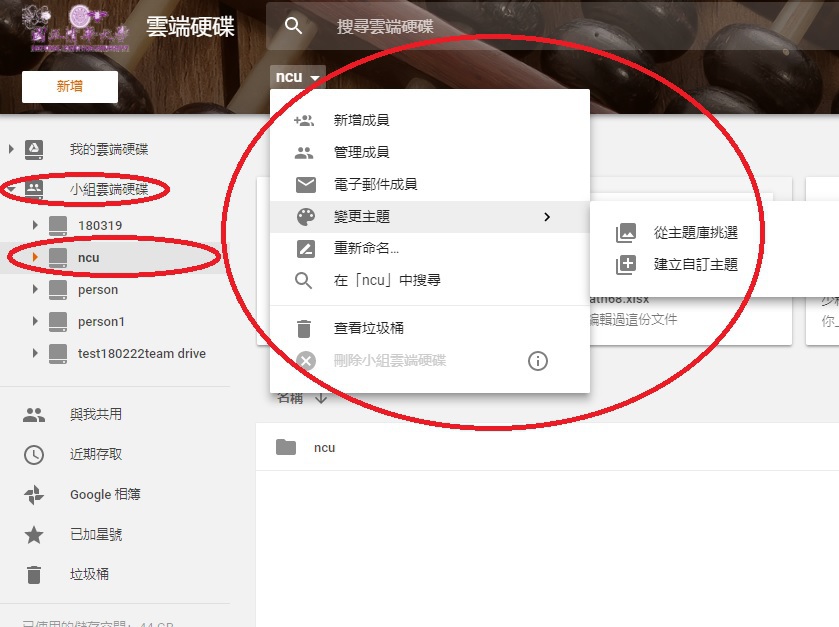Open the ncu breadcrumb dropdown arrow
Viewport: 839px width, 627px height.
(x=315, y=78)
